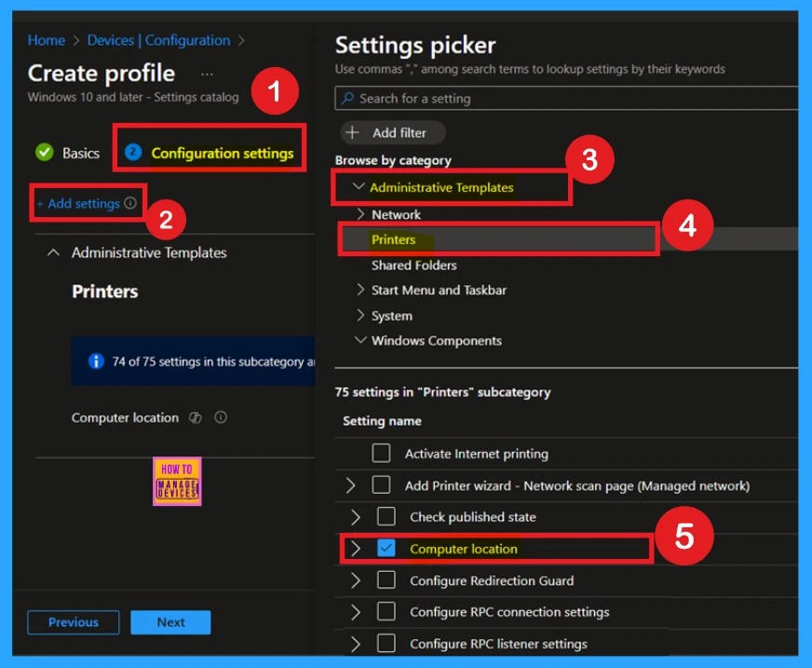Select Windows Components category label
This screenshot has height=668, width=812.
click(436, 340)
